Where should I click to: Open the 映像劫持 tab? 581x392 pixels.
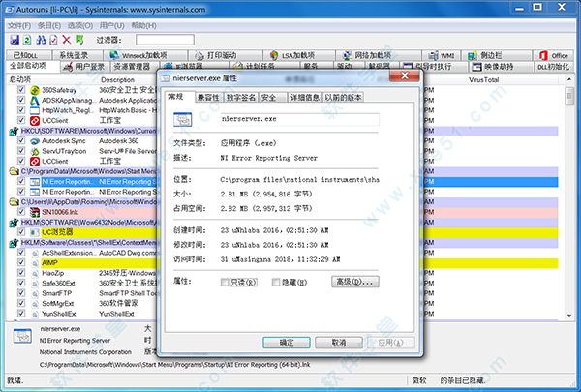tap(501, 67)
